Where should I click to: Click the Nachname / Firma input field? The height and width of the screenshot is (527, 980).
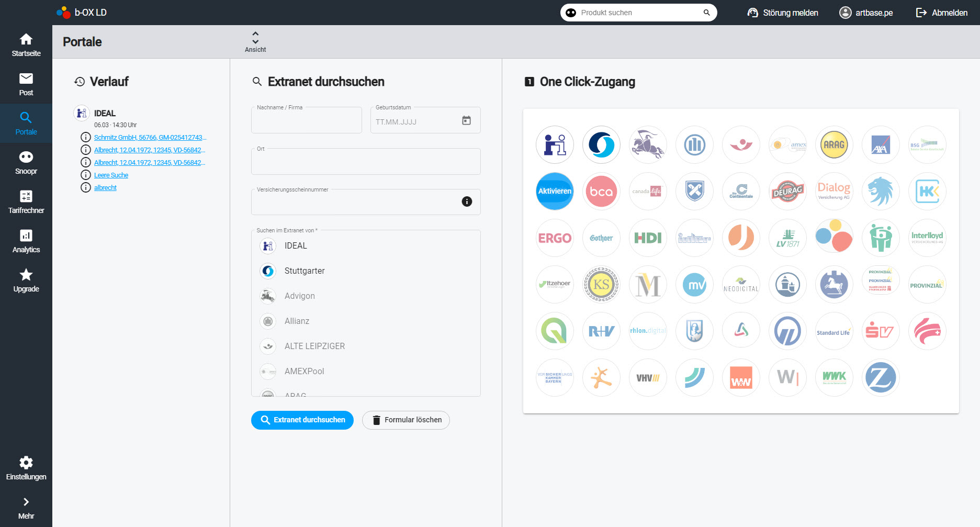pos(307,122)
